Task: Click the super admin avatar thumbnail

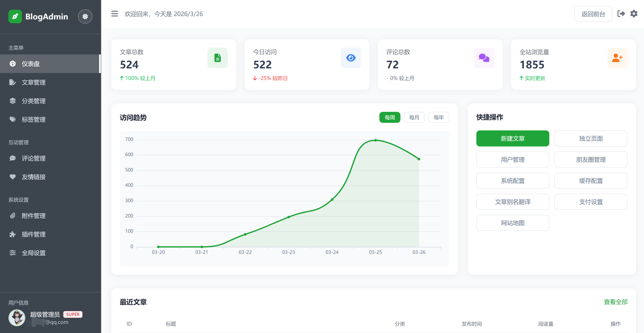Action: 17,318
